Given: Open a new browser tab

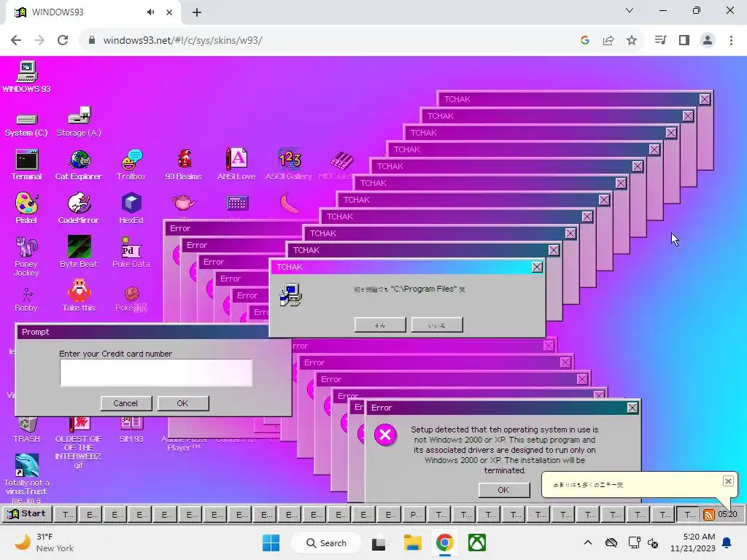Looking at the screenshot, I should (x=197, y=12).
